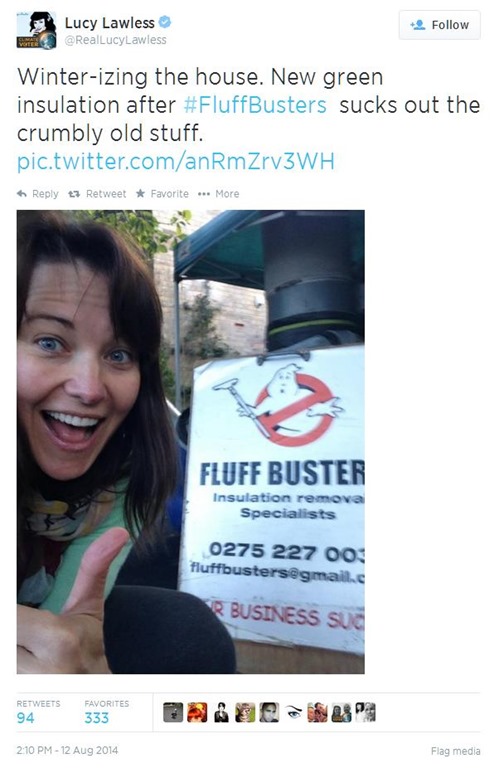This screenshot has width=504, height=768.
Task: Enlarge the Fluff Busters photo
Action: 191,442
